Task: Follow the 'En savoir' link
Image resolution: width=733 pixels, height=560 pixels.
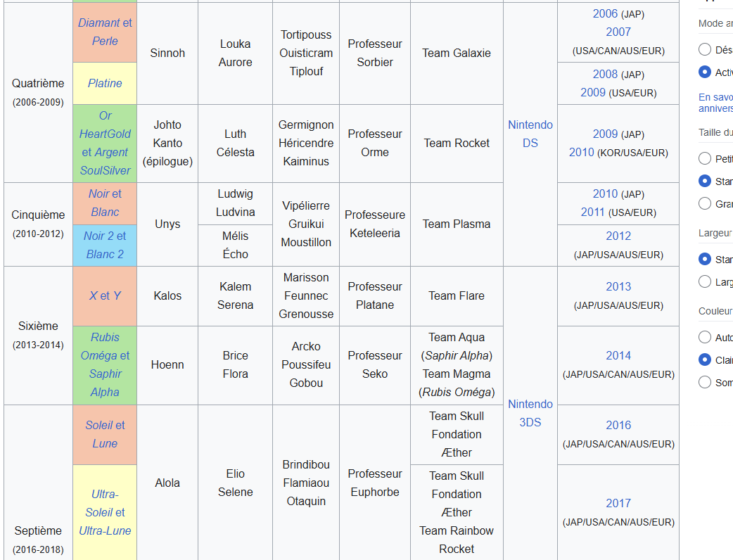Action: (715, 103)
